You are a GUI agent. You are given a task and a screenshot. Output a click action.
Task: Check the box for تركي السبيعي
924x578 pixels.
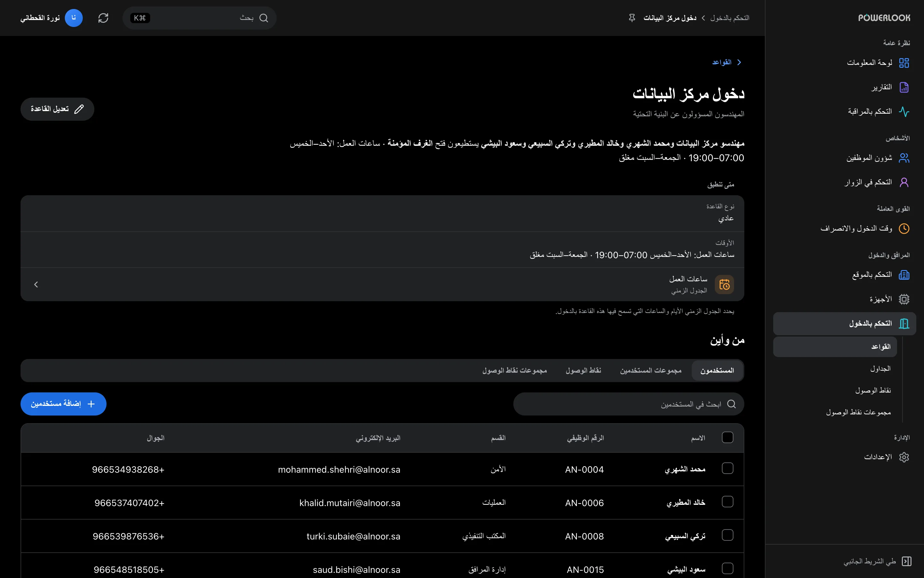pos(727,535)
